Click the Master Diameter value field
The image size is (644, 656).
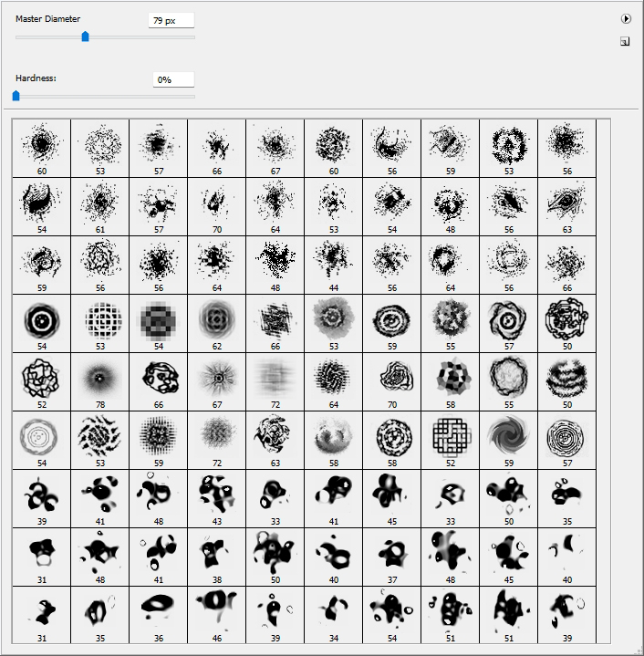pos(171,20)
